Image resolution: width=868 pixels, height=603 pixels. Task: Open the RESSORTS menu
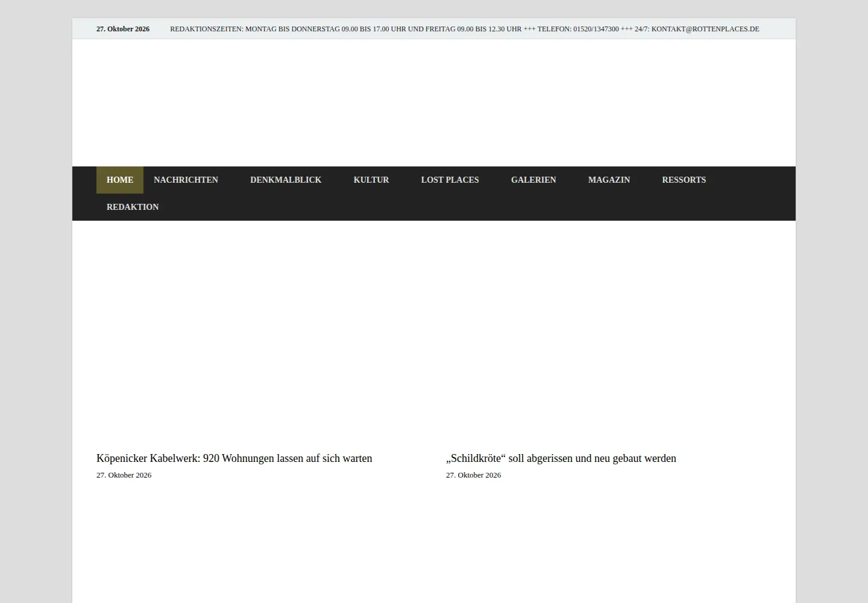point(684,180)
